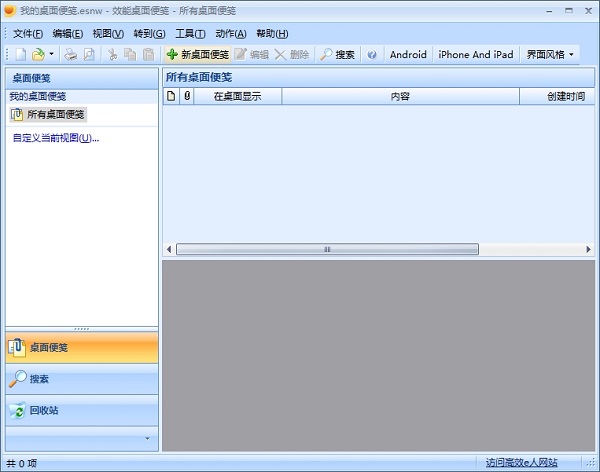The width and height of the screenshot is (600, 472).
Task: Select the 桌面便笺 sidebar panel
Action: [x=48, y=347]
